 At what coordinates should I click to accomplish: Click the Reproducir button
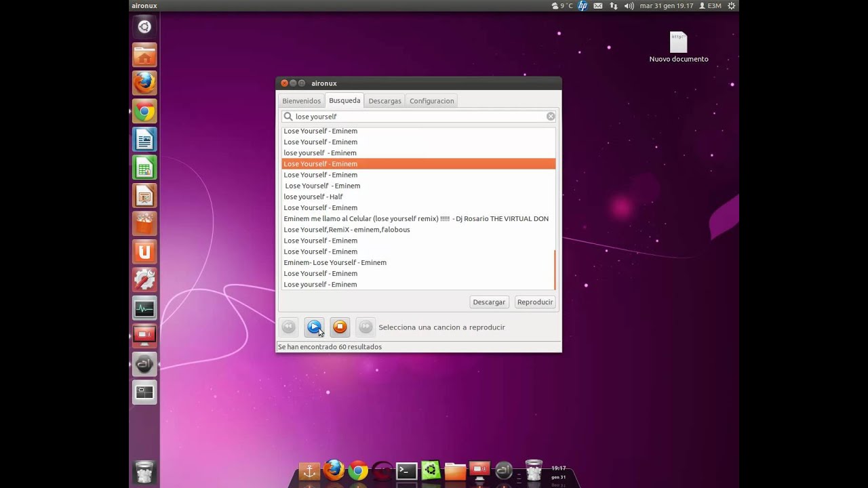tap(535, 302)
